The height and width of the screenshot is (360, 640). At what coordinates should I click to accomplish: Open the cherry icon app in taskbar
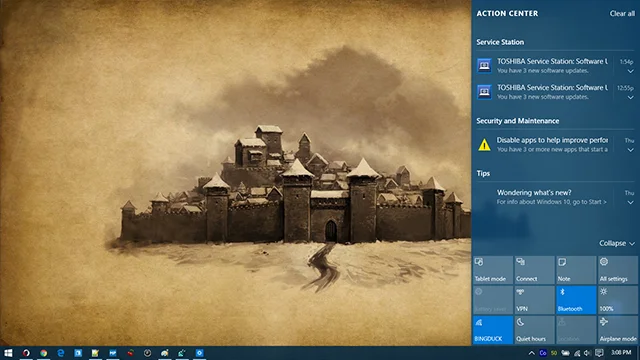pyautogui.click(x=130, y=353)
